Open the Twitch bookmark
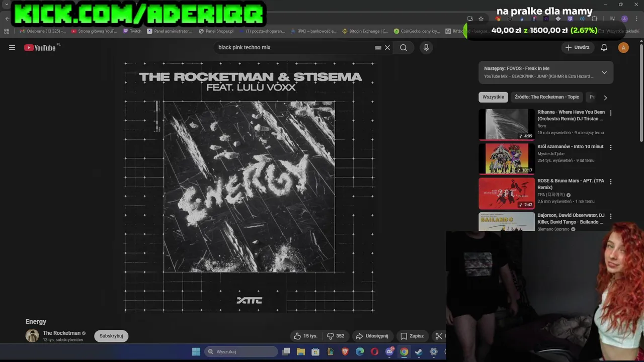This screenshot has height=362, width=644. pos(133,31)
